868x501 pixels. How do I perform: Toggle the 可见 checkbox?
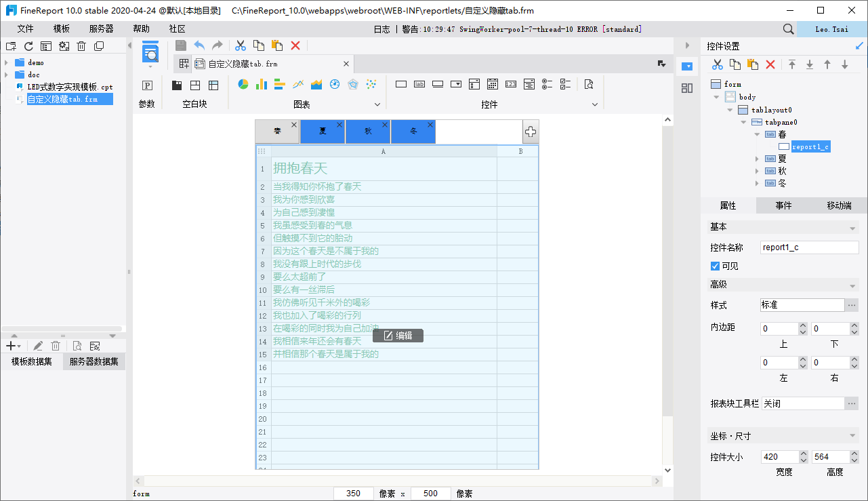(715, 266)
